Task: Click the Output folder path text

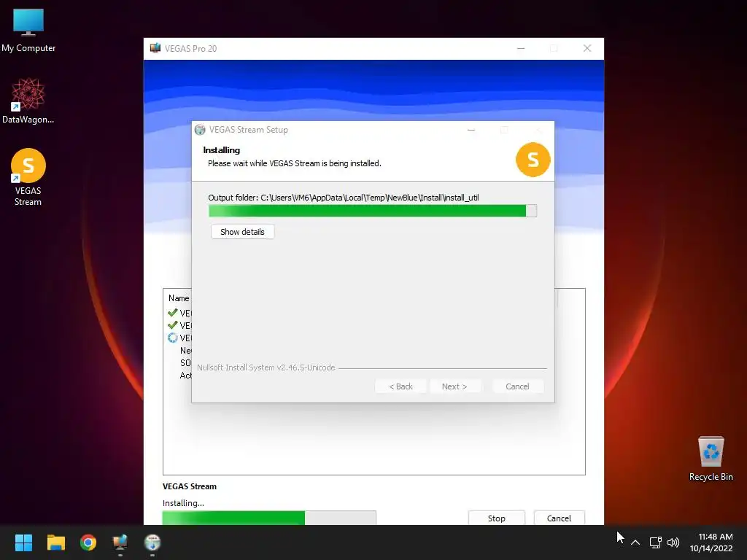Action: tap(344, 198)
